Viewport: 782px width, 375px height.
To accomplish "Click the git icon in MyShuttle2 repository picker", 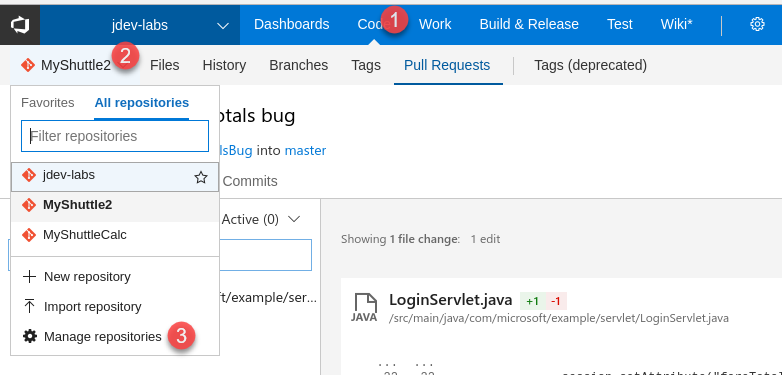I will [27, 65].
